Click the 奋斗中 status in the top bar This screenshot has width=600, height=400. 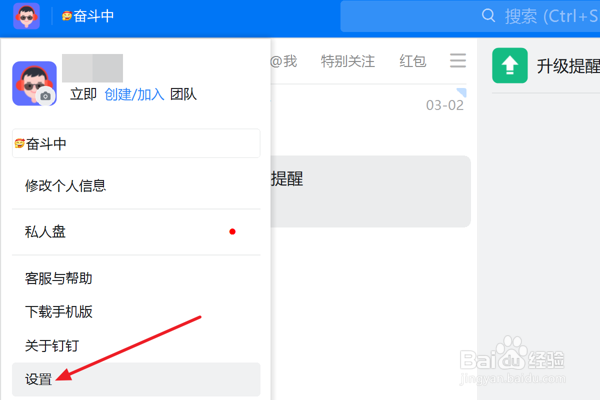pyautogui.click(x=88, y=16)
